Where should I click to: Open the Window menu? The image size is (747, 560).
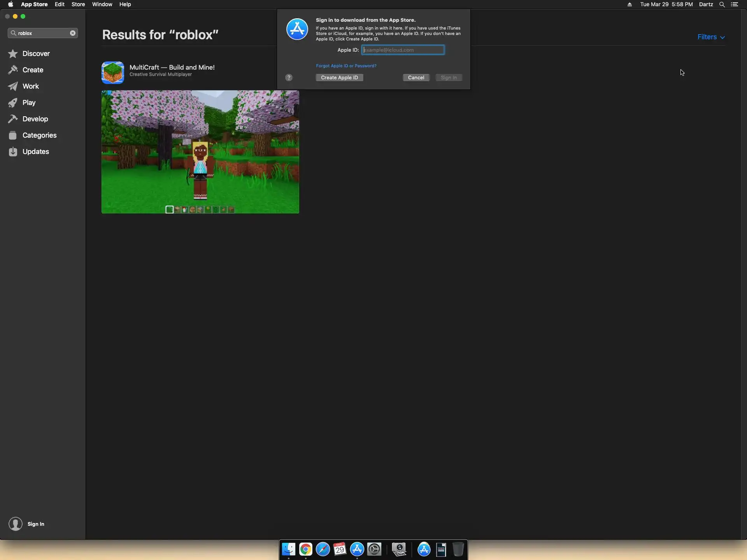(x=102, y=4)
